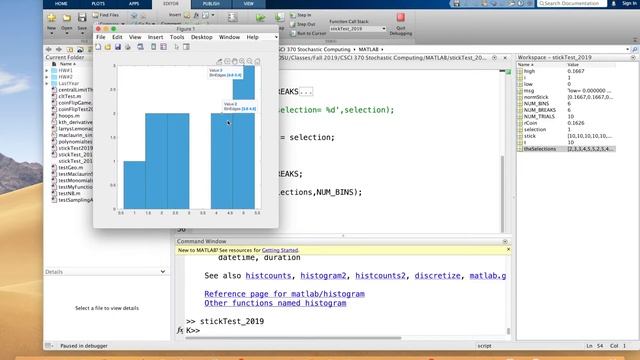Open Workspace panel actions dropdown

(633, 58)
